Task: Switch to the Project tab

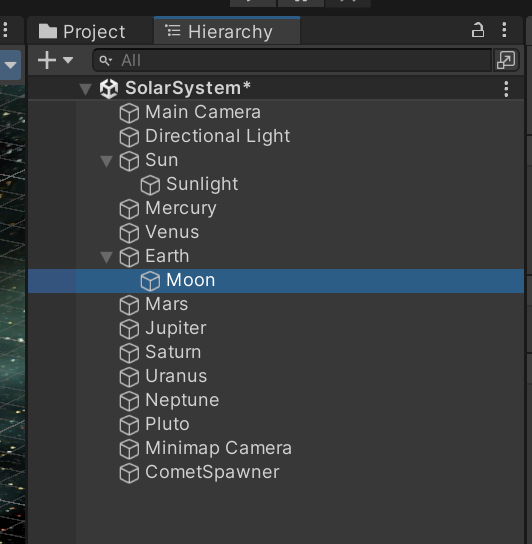Action: tap(82, 32)
